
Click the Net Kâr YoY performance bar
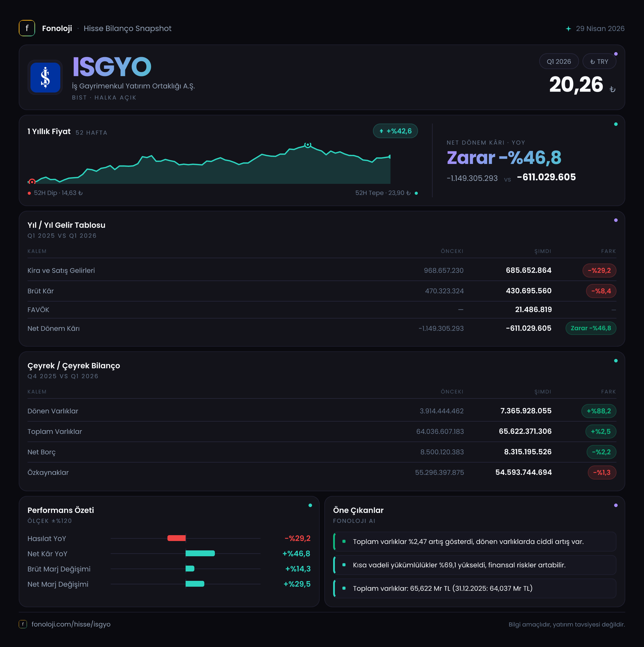[x=200, y=553]
